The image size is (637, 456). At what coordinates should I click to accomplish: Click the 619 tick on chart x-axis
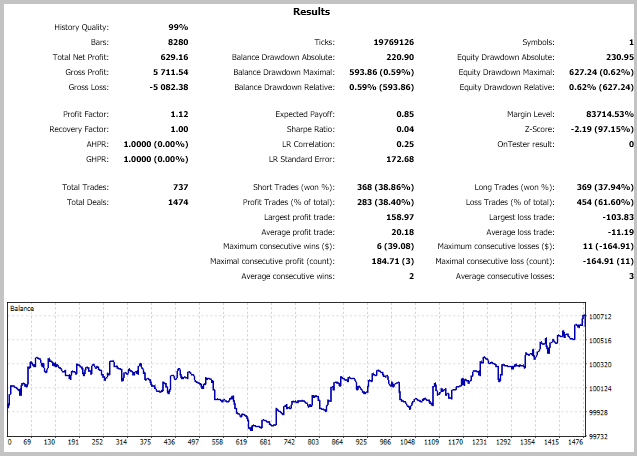point(241,442)
